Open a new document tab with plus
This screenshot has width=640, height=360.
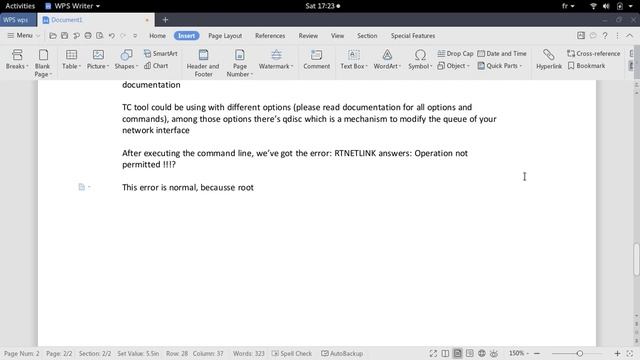tap(165, 20)
